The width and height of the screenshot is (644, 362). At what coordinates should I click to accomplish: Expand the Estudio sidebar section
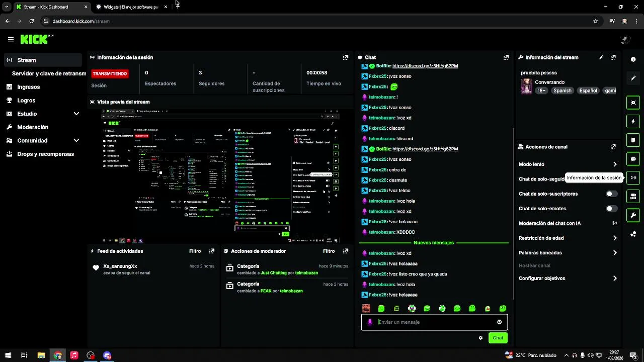[76, 114]
